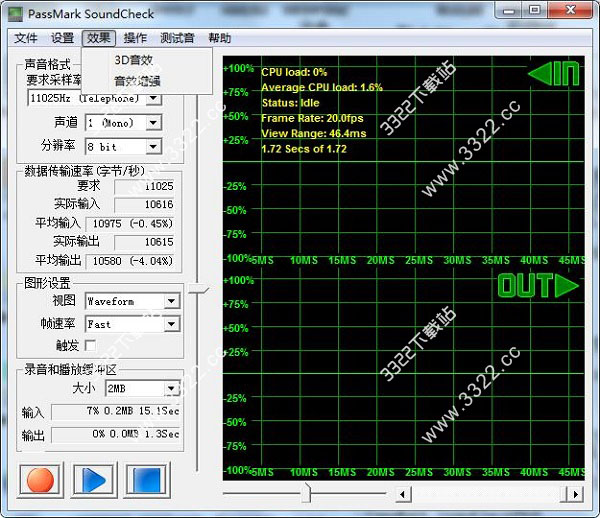The width and height of the screenshot is (600, 518).
Task: Click the PassMark SoundCheck title bar icon
Action: [14, 10]
